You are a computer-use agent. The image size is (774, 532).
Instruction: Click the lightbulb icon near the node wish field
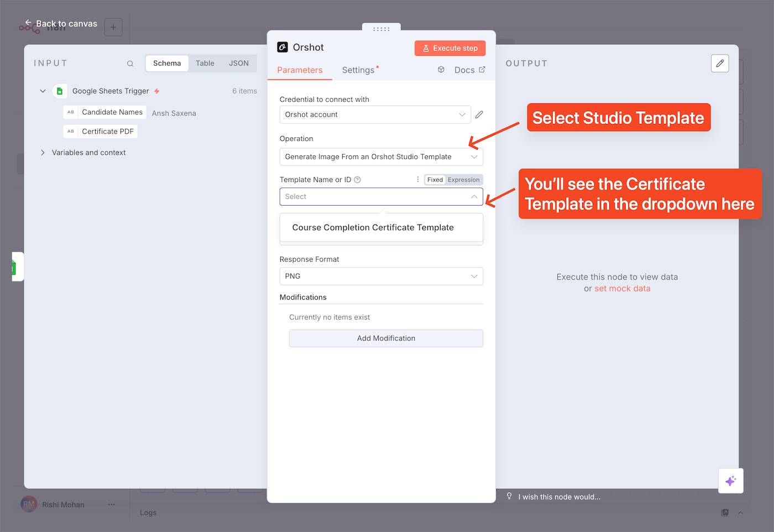(509, 496)
